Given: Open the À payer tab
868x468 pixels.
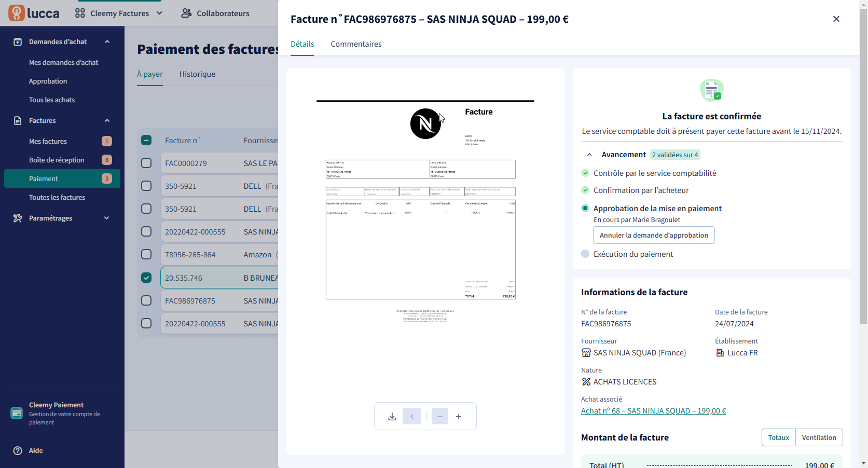Looking at the screenshot, I should coord(150,74).
